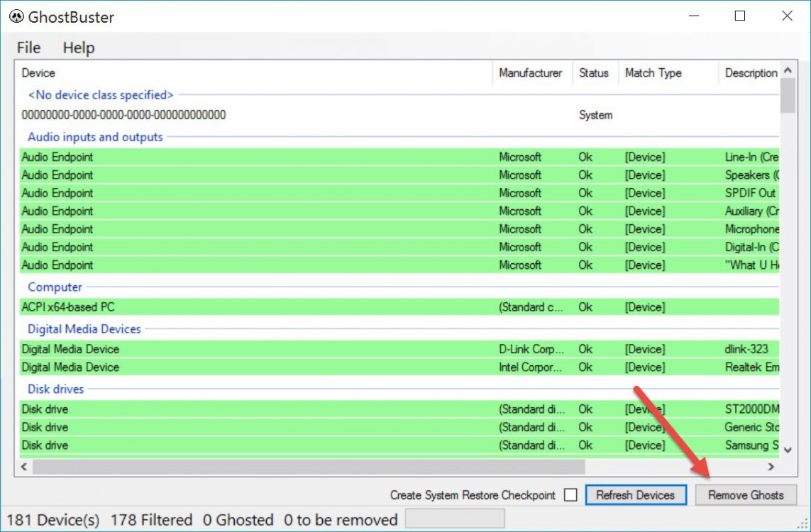This screenshot has height=532, width=811.
Task: Select the '<No device class specified>' group heading
Action: [x=100, y=95]
